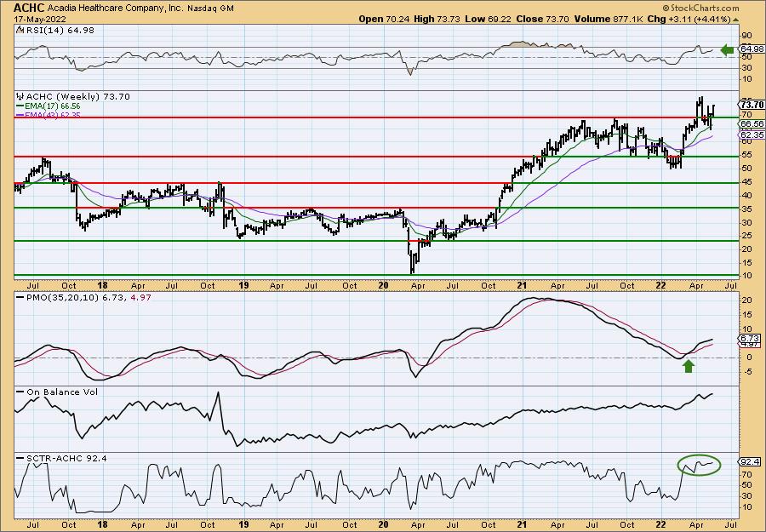Viewport: 766px width, 532px height.
Task: Click the 64.98 RSI value tag
Action: pos(752,49)
